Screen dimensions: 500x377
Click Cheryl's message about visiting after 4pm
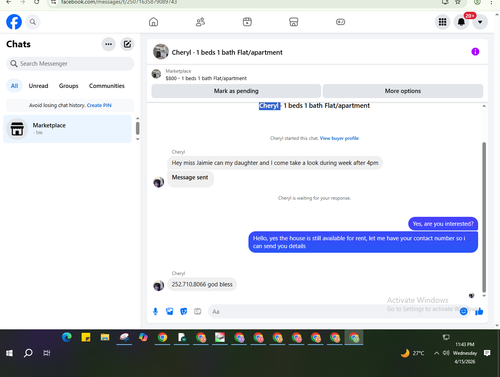275,163
